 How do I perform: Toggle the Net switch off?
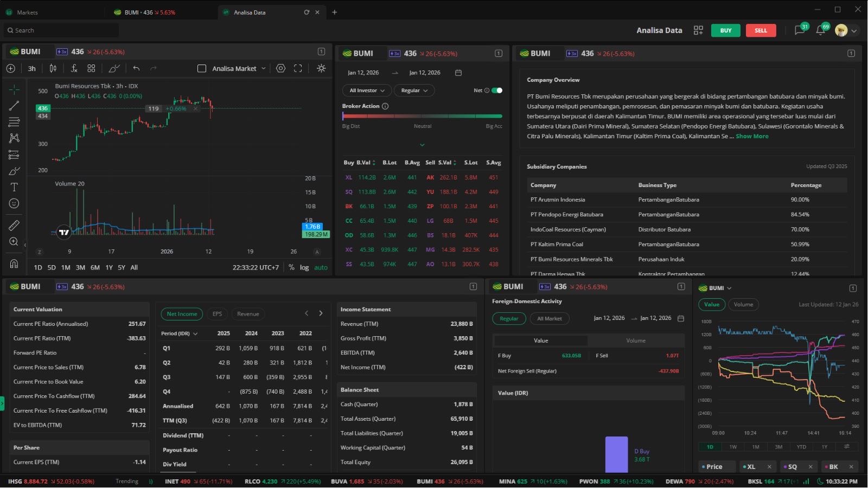coord(497,91)
